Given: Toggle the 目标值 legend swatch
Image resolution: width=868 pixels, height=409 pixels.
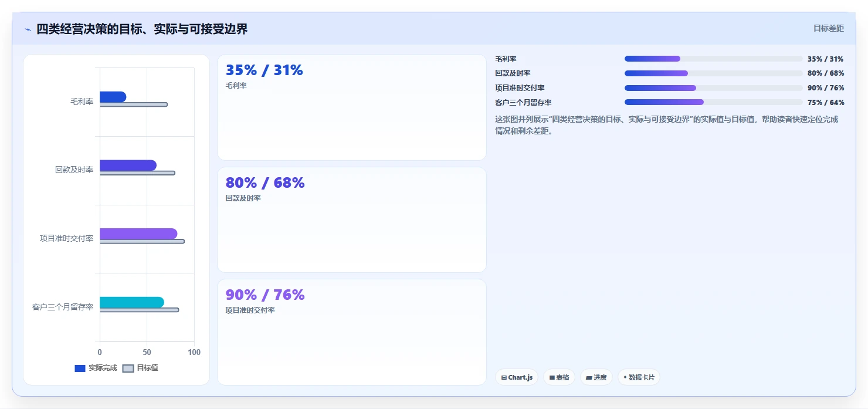Looking at the screenshot, I should [x=128, y=369].
